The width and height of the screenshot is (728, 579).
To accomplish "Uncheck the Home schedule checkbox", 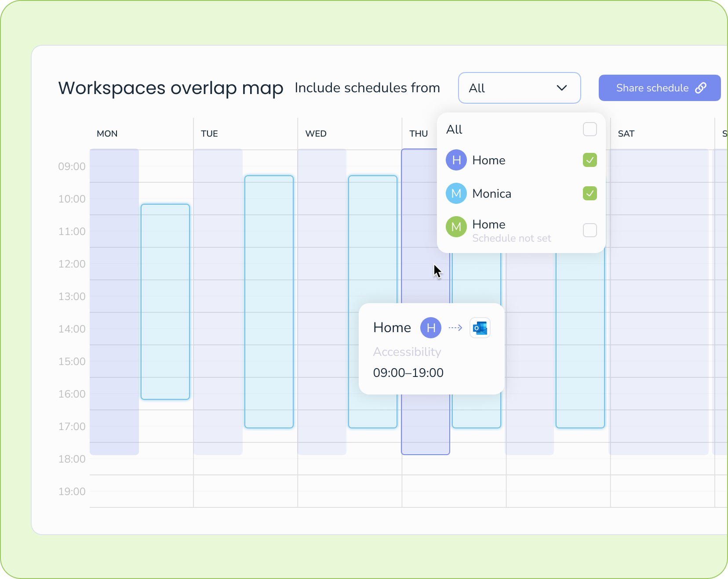I will click(x=590, y=160).
